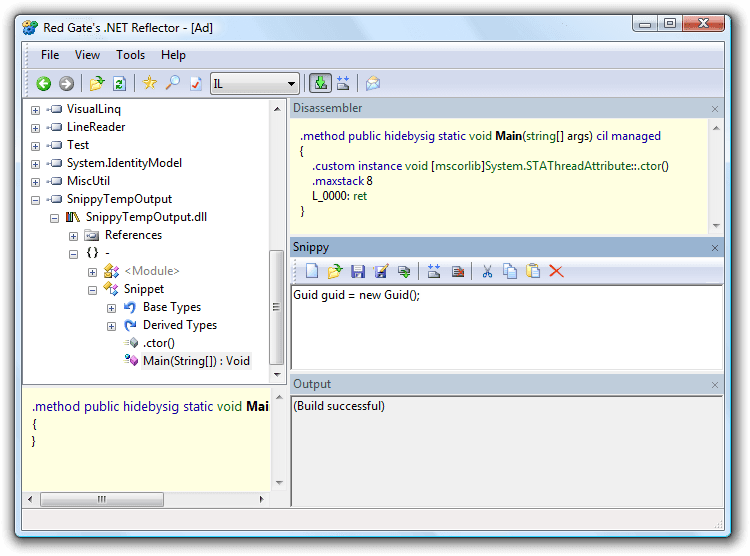Click the Open assembly folder icon in main toolbar
Viewport: 750px width, 556px height.
tap(96, 84)
